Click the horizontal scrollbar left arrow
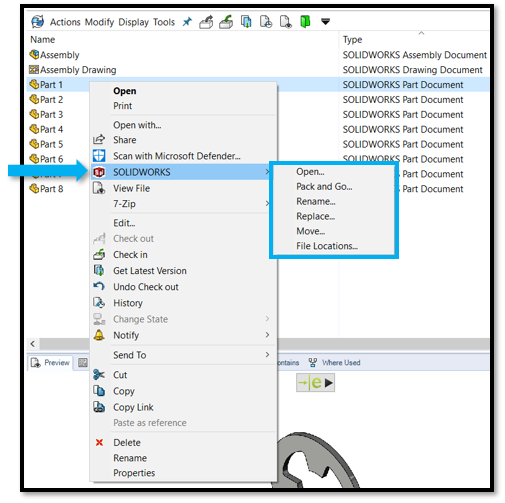 [33, 344]
